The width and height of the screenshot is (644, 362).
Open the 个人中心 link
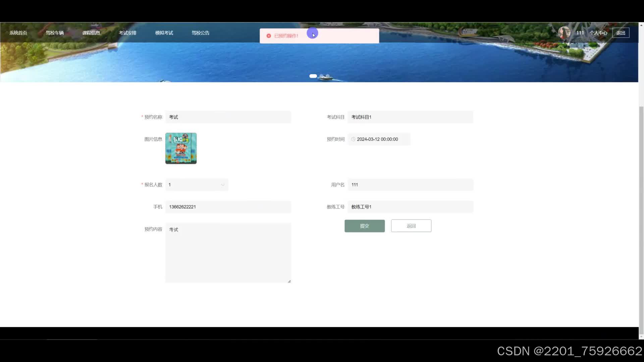click(598, 33)
